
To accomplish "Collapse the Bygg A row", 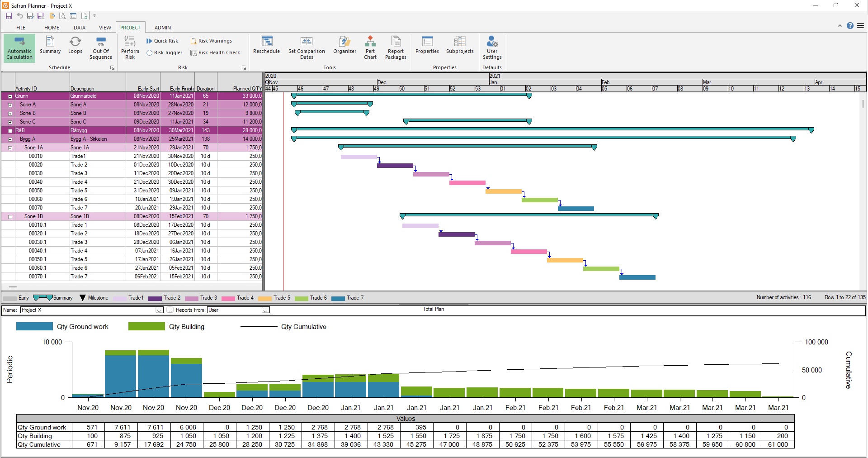I will click(10, 139).
